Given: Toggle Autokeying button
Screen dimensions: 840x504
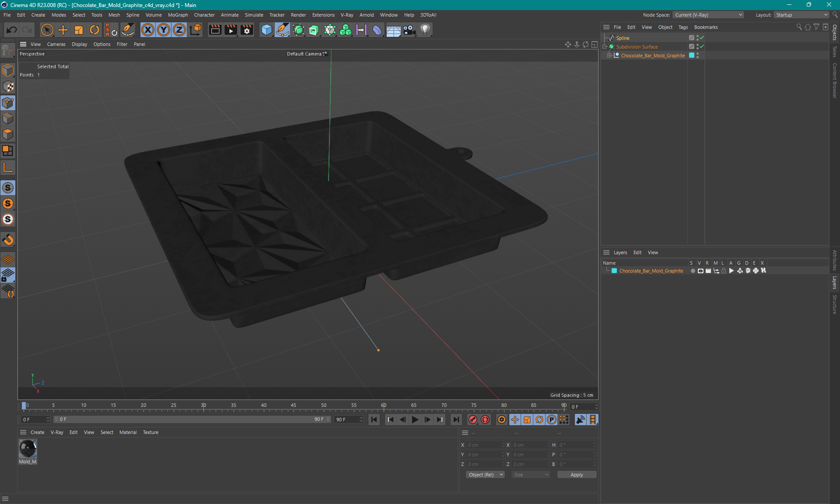Looking at the screenshot, I should (486, 420).
